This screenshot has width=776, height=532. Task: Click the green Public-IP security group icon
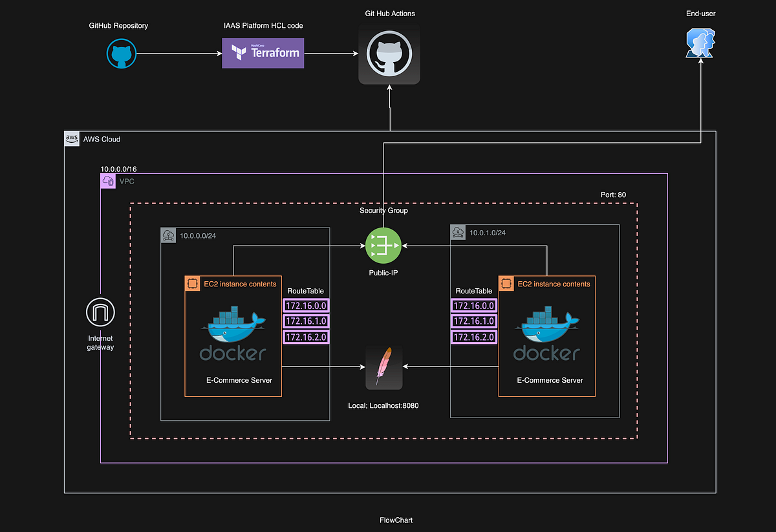[x=383, y=246]
